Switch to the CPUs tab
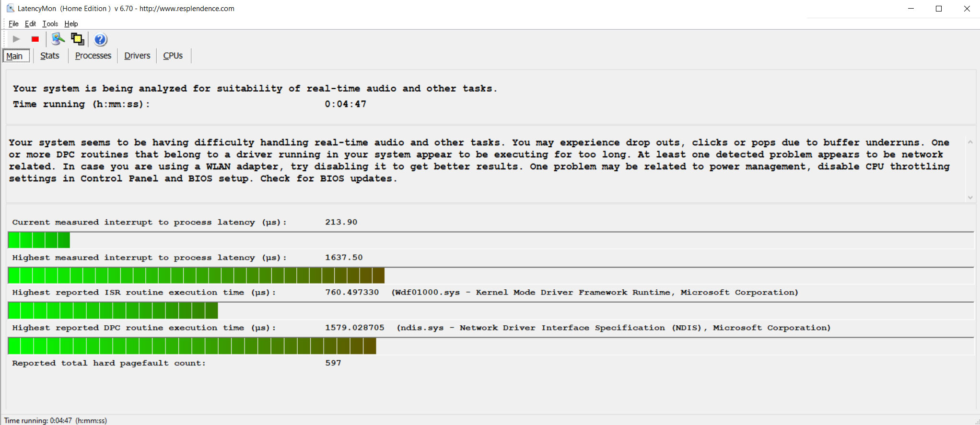980x425 pixels. [x=173, y=56]
